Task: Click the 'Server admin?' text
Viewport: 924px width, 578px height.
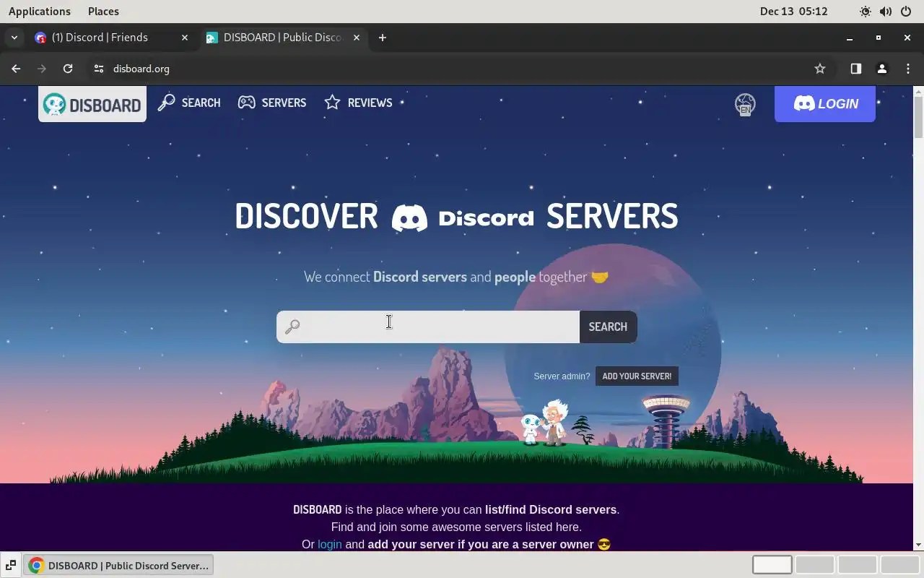Action: [x=562, y=376]
